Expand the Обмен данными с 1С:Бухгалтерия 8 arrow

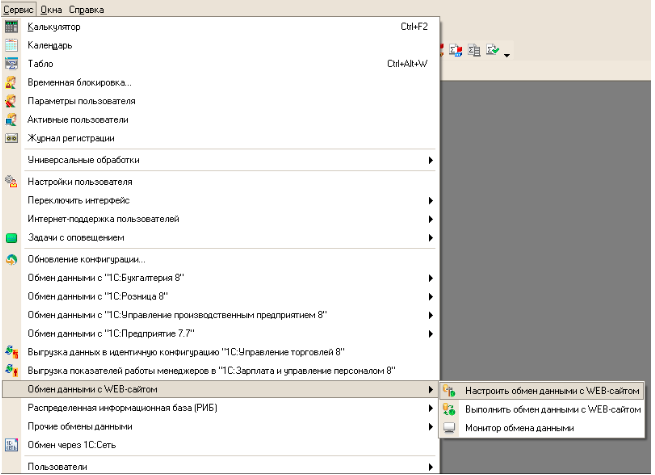431,278
